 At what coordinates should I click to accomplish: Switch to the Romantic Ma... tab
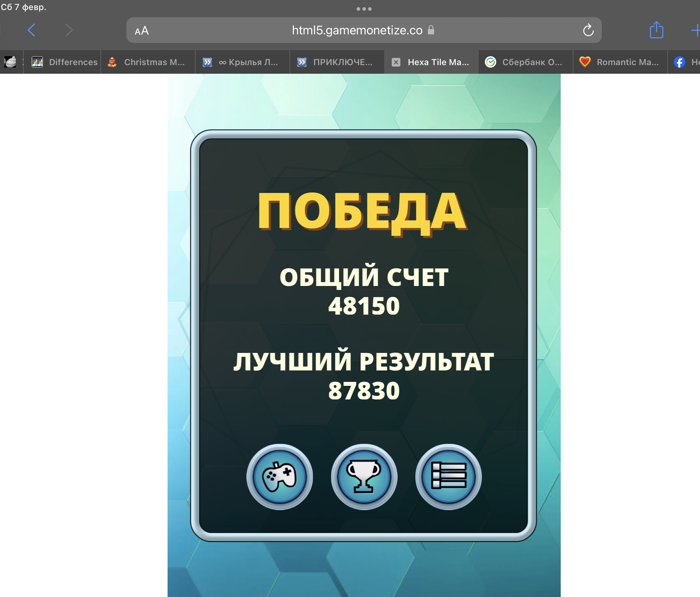coord(620,62)
